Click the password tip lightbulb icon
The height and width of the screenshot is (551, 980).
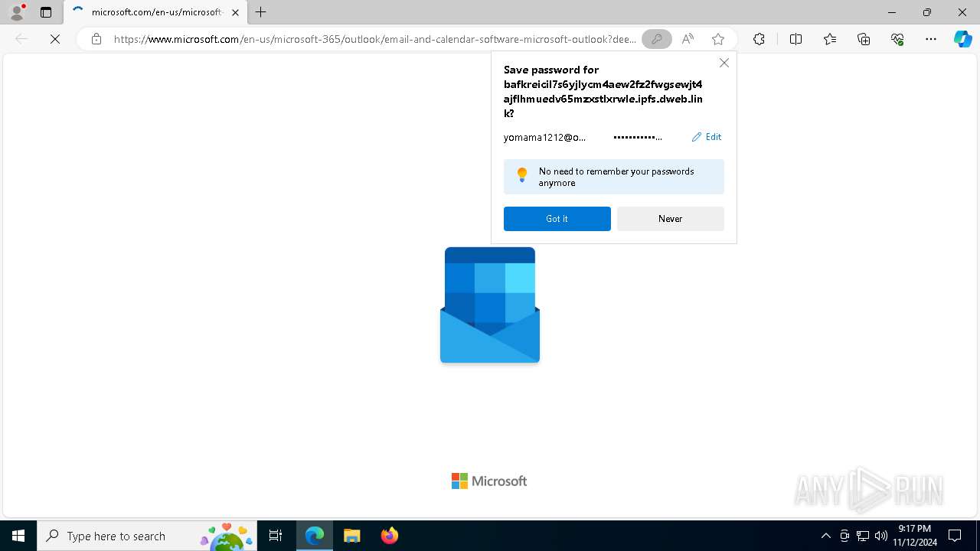pyautogui.click(x=522, y=175)
